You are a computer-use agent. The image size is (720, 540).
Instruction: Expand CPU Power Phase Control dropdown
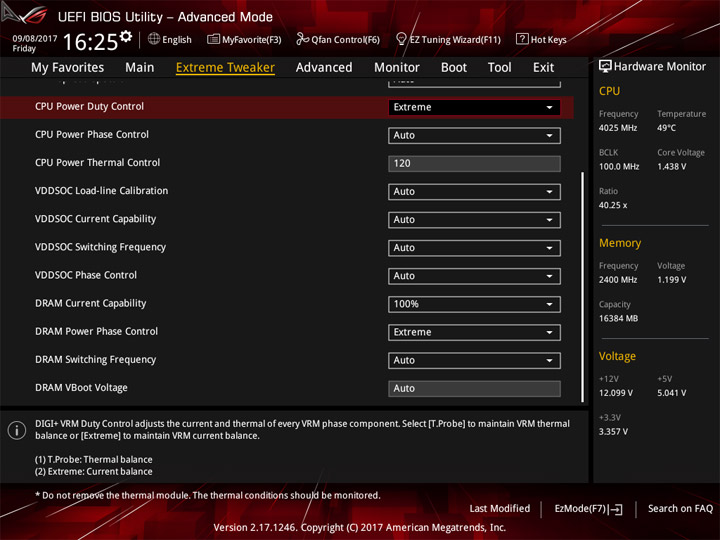point(474,135)
